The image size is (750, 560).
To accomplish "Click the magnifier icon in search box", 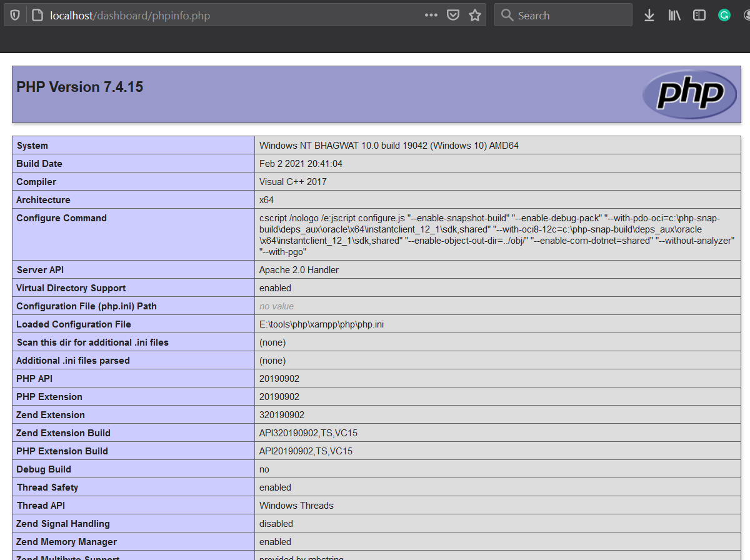I will click(x=507, y=15).
